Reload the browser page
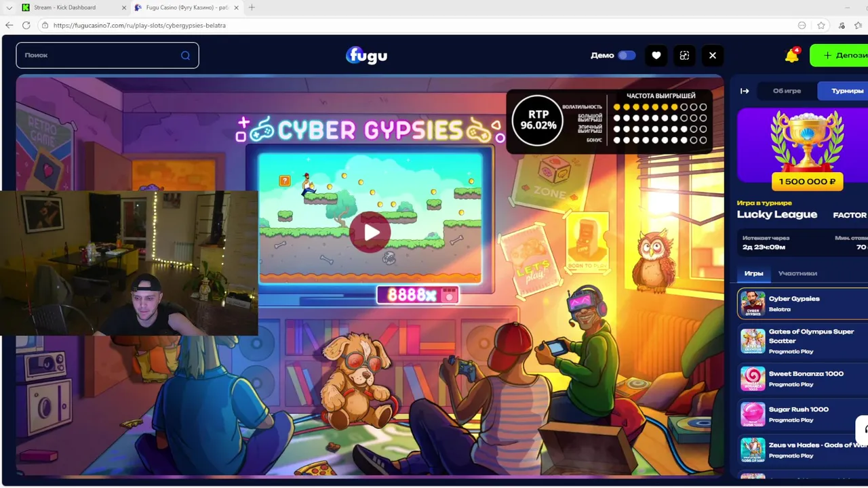This screenshot has height=488, width=868. (x=26, y=25)
